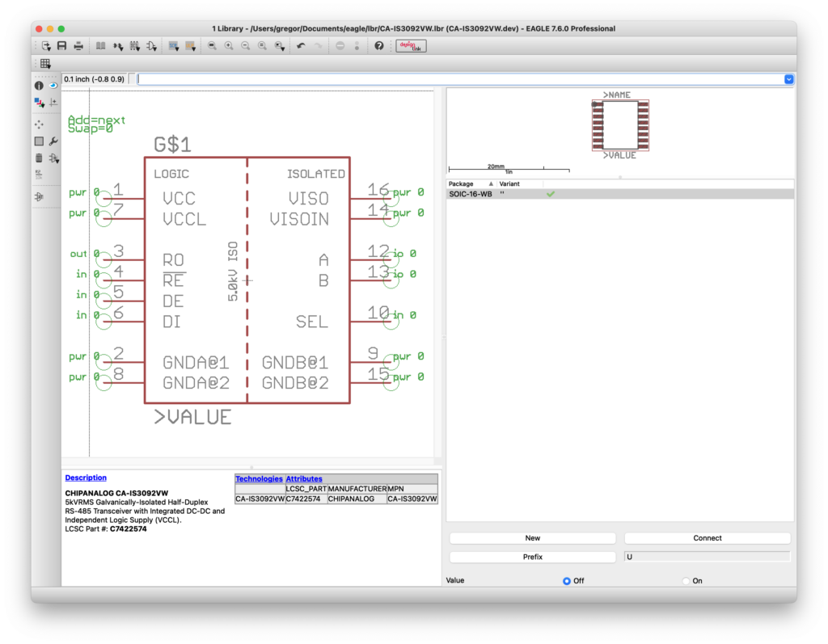Select the Move tool

39,124
